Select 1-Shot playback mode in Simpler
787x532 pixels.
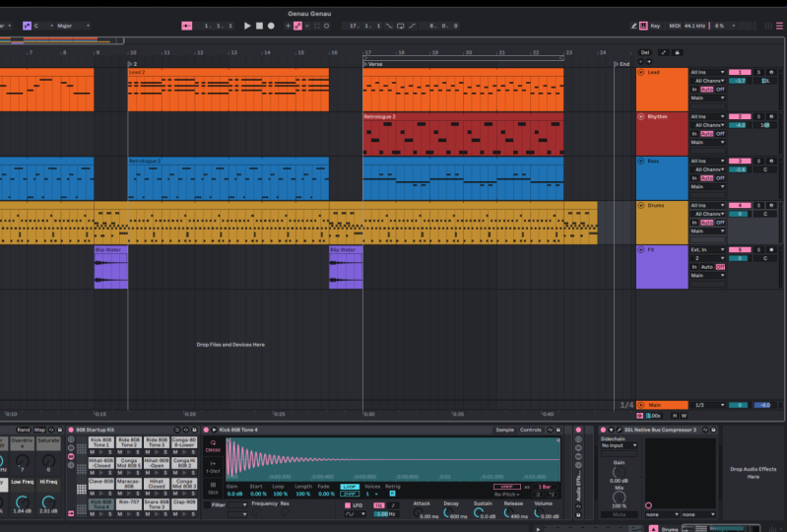(213, 467)
